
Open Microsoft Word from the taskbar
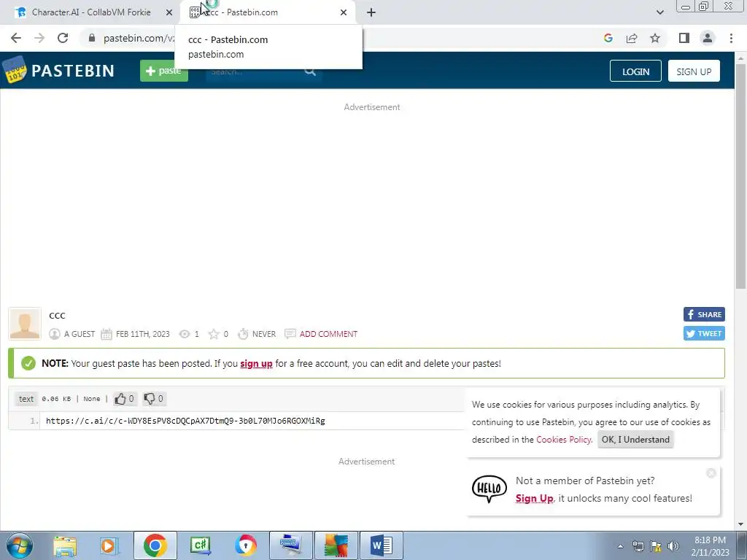381,545
